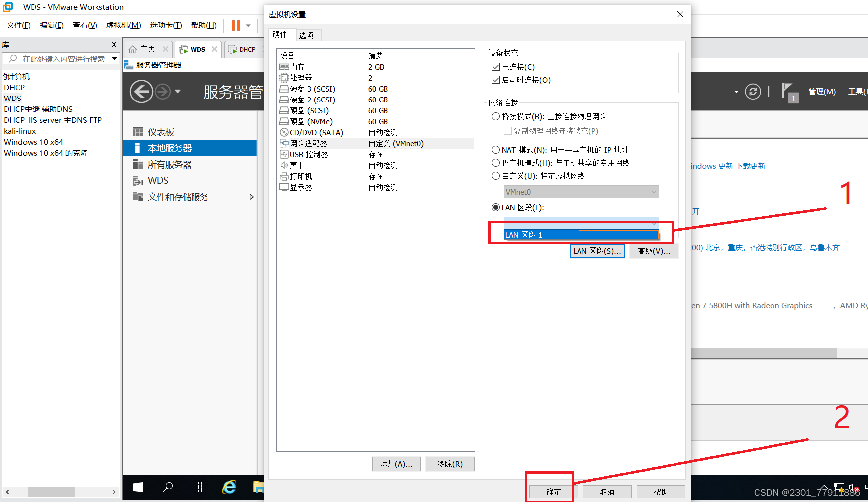Select the sound card (声卡) icon

(284, 165)
